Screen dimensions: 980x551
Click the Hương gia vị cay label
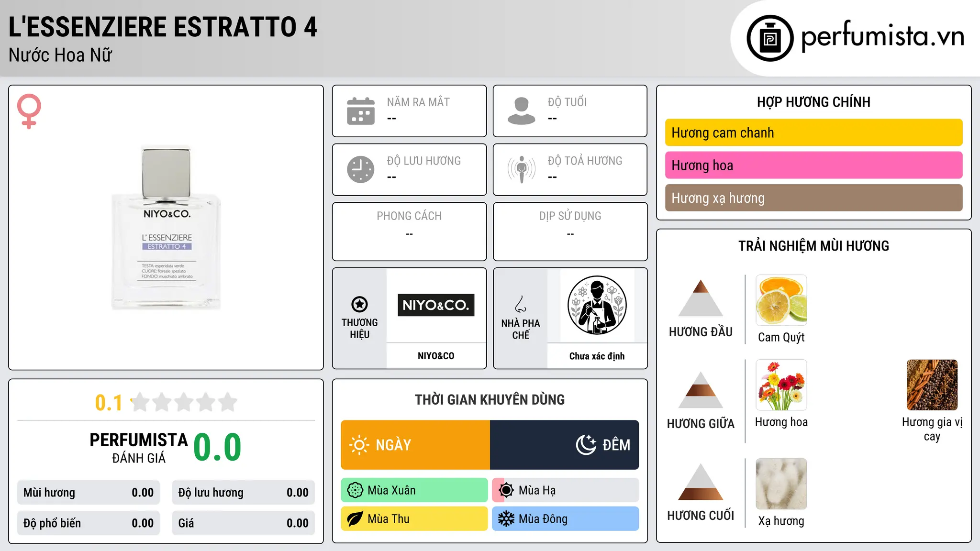tap(932, 429)
